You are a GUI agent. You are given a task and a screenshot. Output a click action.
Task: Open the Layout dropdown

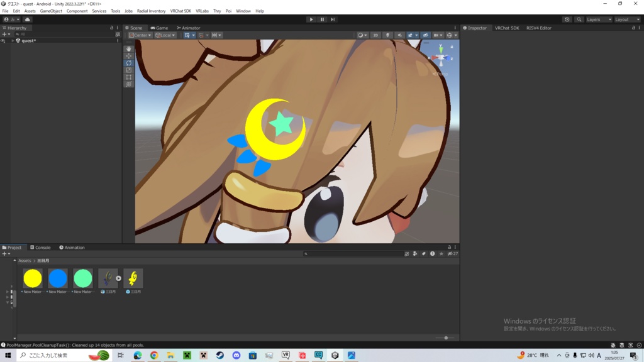[x=627, y=19]
